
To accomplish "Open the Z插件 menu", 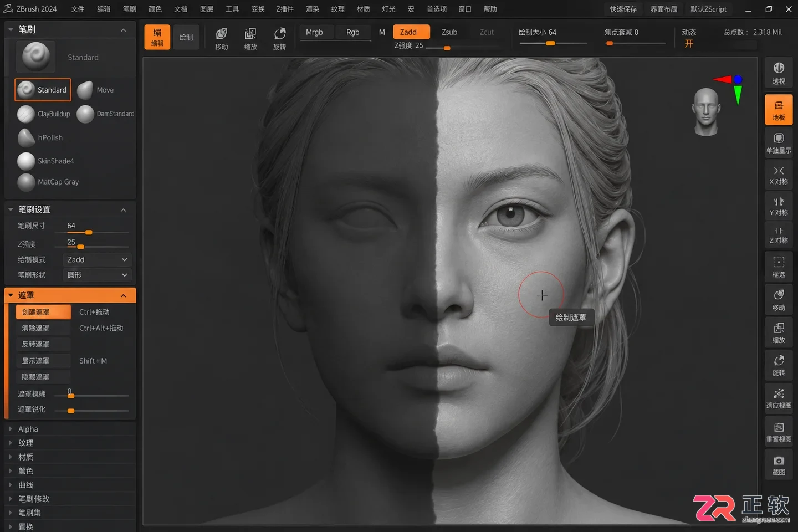I will pyautogui.click(x=285, y=9).
